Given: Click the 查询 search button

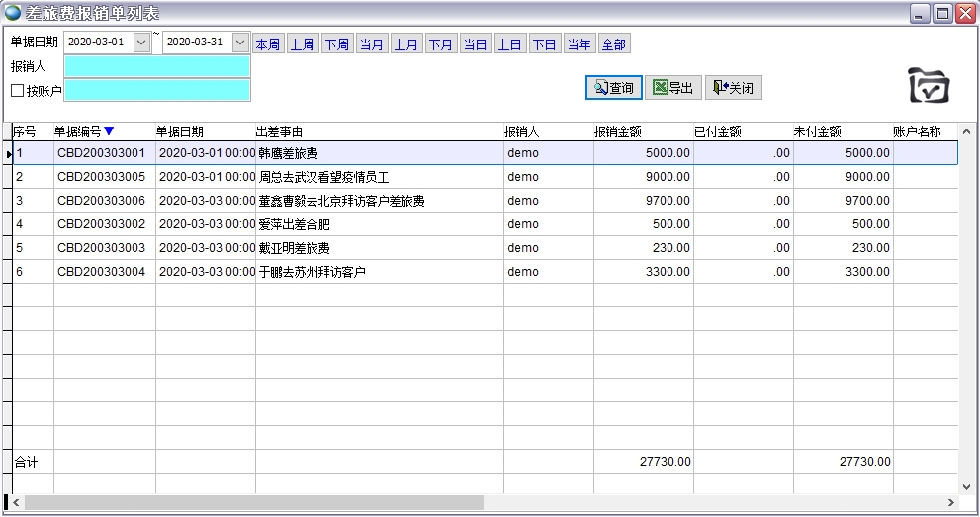Looking at the screenshot, I should [613, 88].
